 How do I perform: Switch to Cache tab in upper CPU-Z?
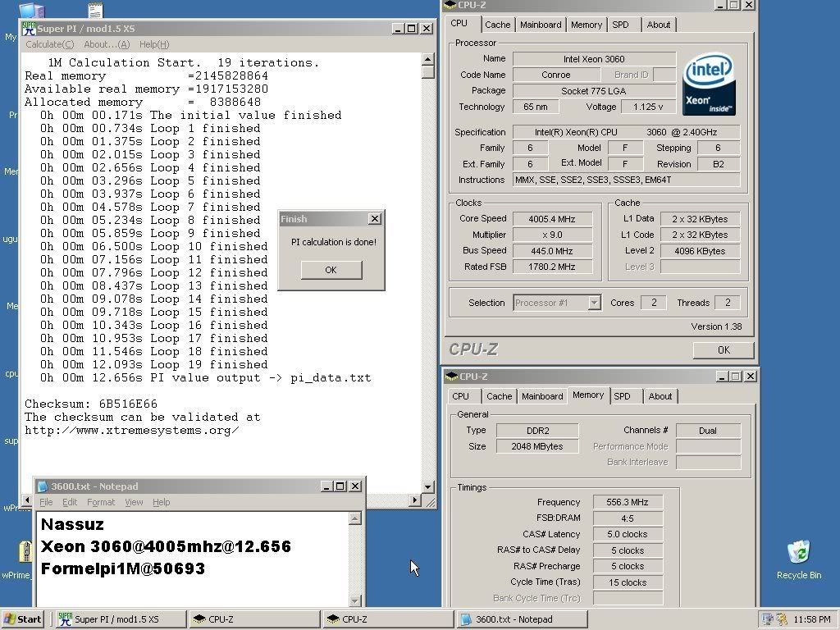pyautogui.click(x=498, y=25)
